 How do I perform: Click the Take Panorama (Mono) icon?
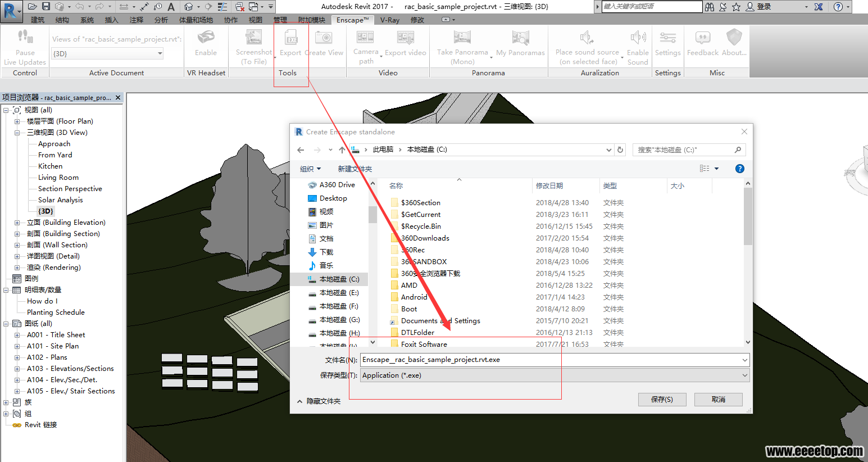pyautogui.click(x=462, y=37)
